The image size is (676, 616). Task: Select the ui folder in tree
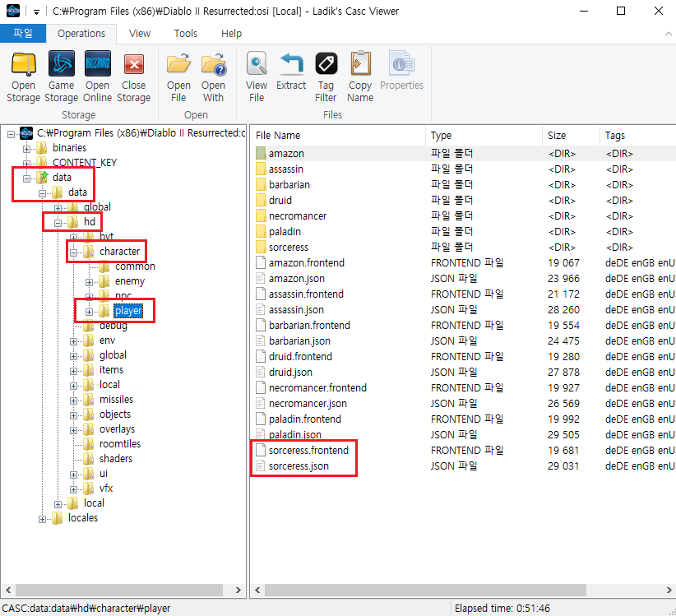point(104,474)
